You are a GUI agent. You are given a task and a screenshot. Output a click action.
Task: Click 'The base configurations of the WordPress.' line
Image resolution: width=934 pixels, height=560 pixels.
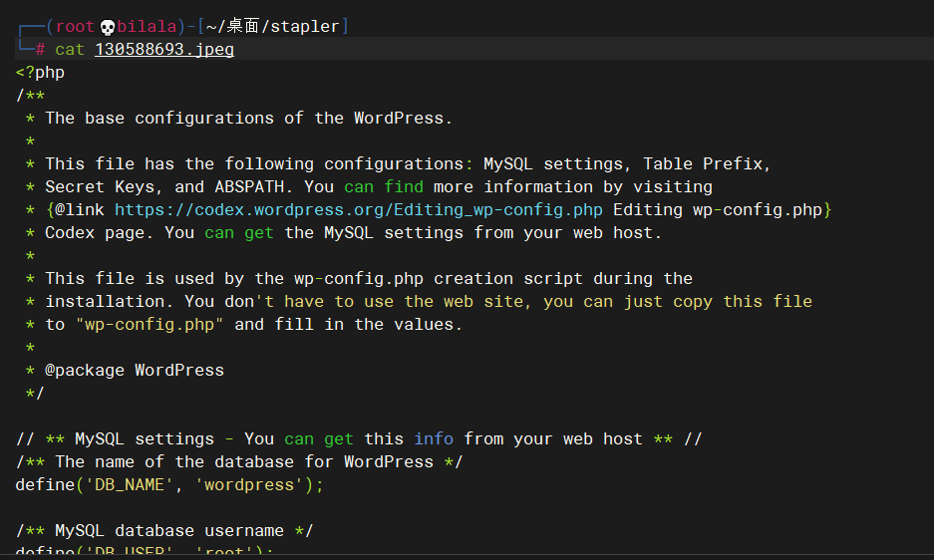249,118
